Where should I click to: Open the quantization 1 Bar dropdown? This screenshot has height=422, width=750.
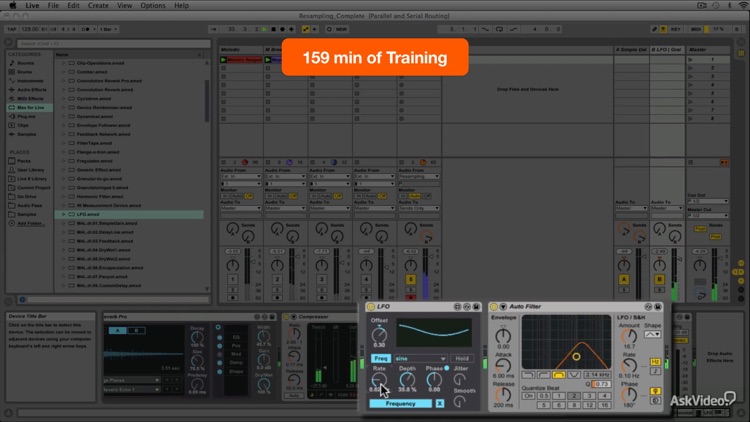pyautogui.click(x=108, y=29)
